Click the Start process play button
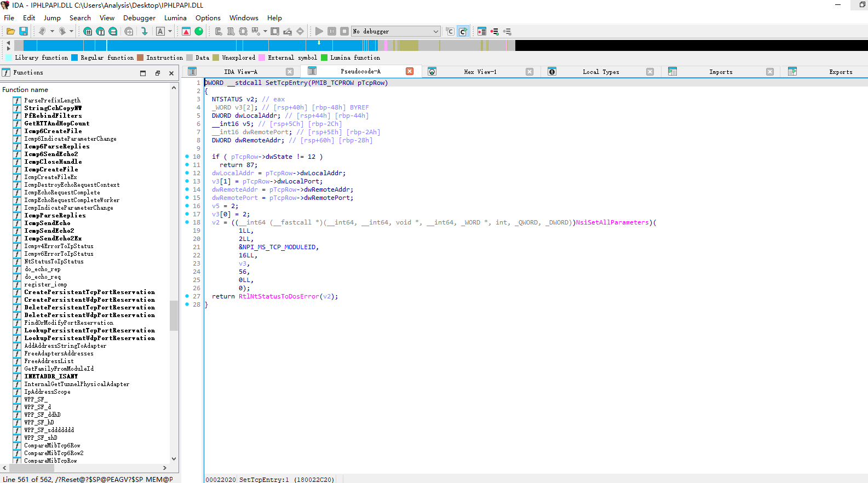868x483 pixels. point(319,31)
